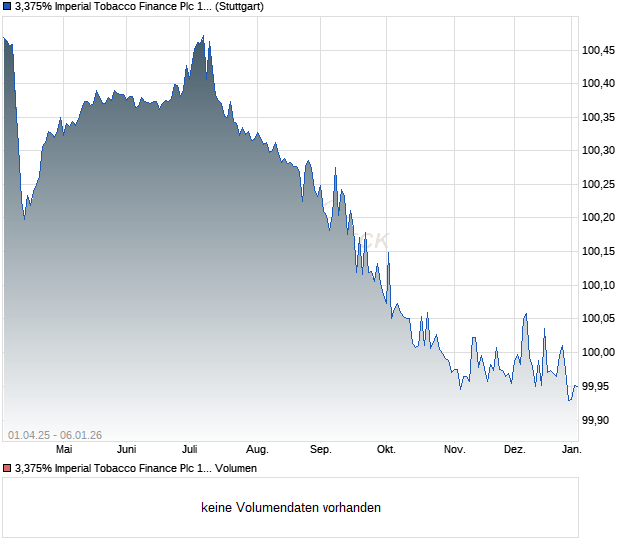620x546 pixels.
Task: Click the Okt. month marker
Action: 386,449
